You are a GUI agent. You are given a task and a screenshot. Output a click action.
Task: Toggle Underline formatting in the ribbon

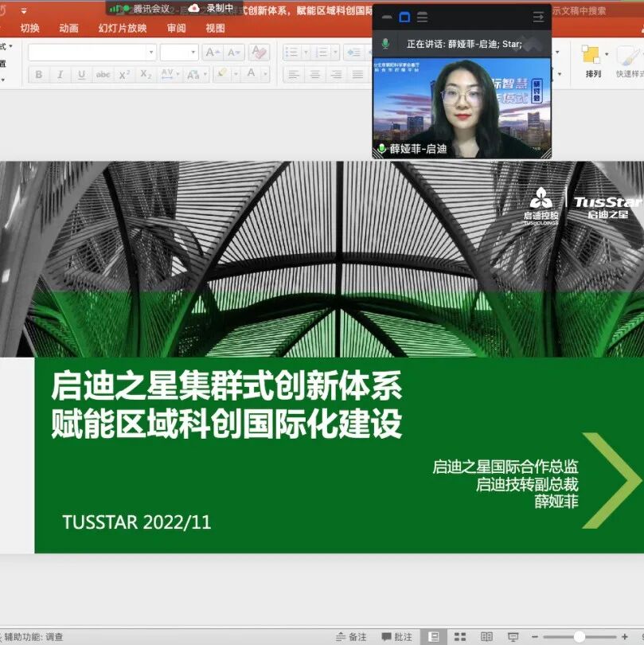pyautogui.click(x=81, y=75)
